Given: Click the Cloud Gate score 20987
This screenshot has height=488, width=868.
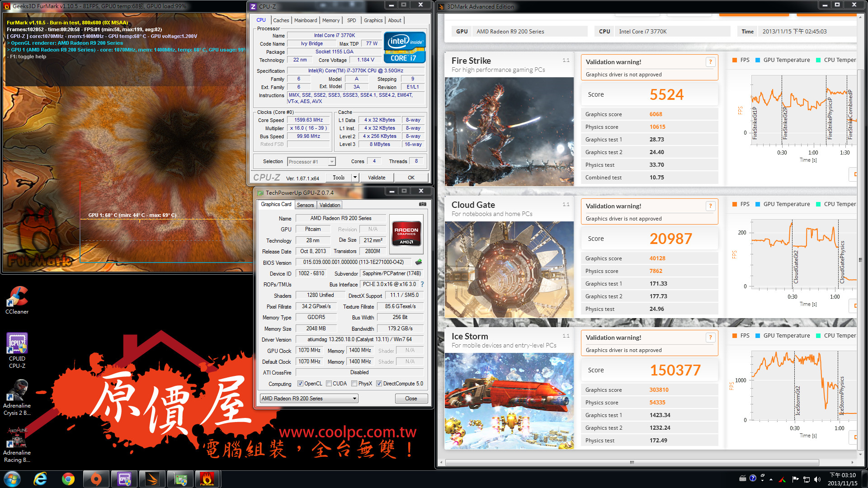Looking at the screenshot, I should [671, 239].
